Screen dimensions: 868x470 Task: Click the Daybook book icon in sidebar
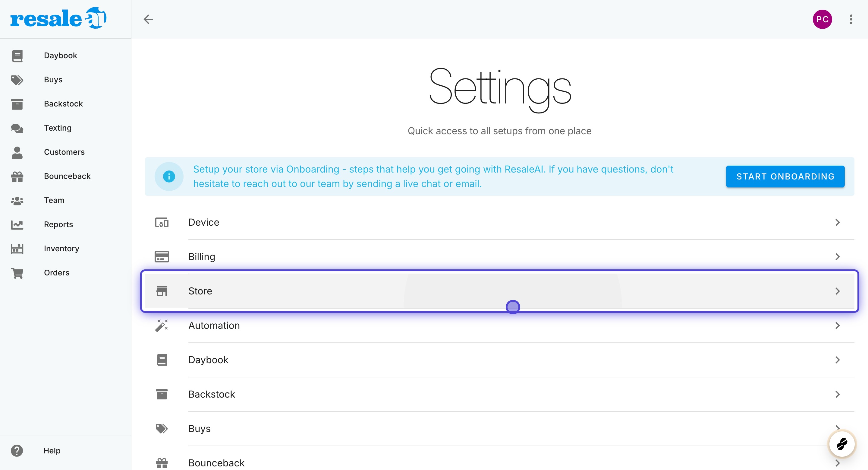click(17, 56)
